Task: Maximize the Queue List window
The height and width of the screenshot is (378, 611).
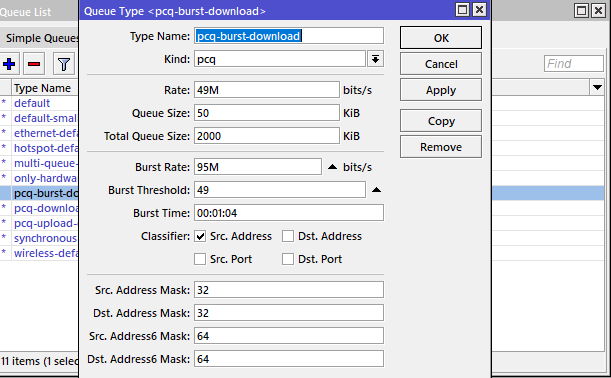Action: click(x=581, y=11)
